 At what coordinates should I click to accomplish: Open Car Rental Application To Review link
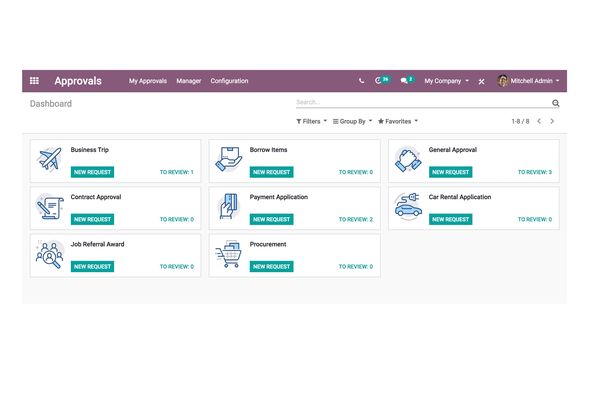(535, 219)
